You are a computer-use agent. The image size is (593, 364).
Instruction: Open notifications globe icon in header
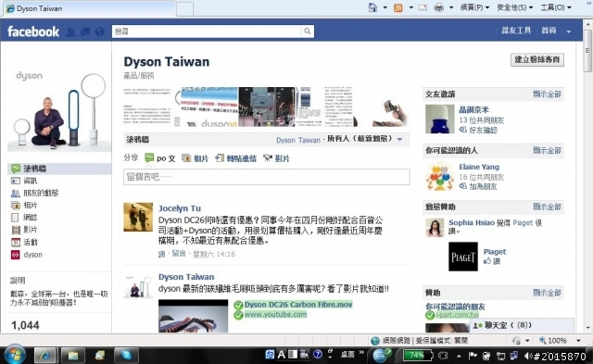(99, 31)
